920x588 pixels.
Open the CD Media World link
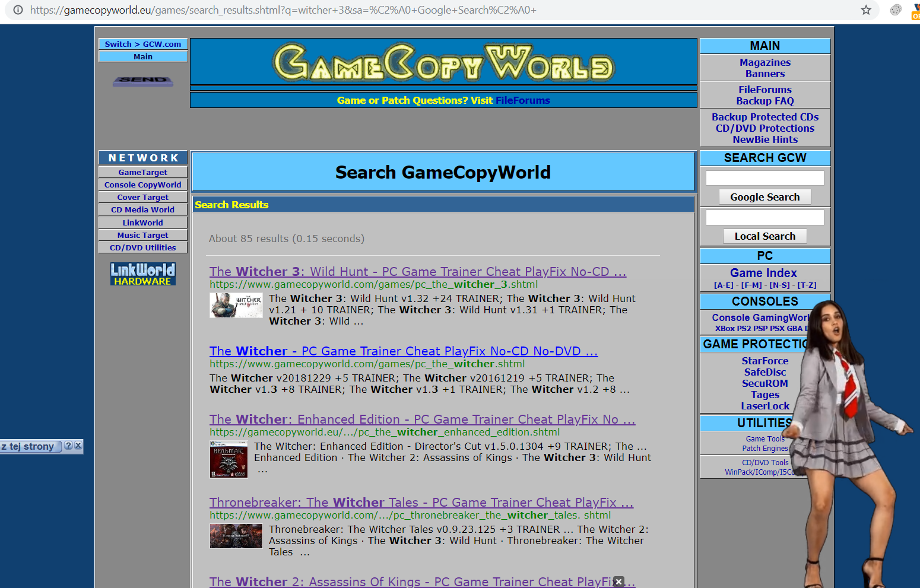143,209
